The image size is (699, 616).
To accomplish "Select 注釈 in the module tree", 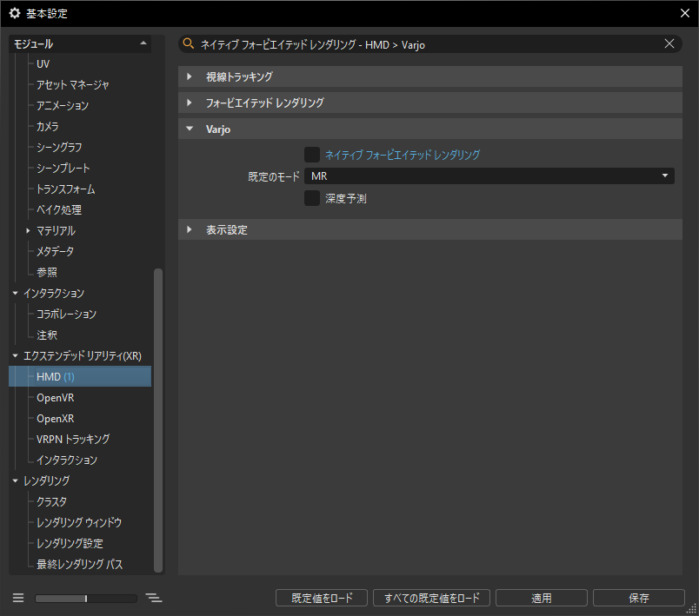I will point(47,335).
